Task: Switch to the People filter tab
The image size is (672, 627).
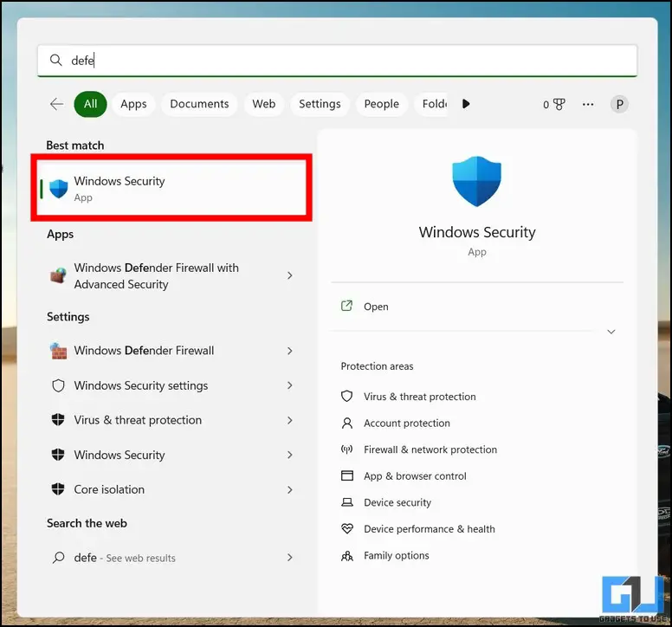Action: click(381, 104)
